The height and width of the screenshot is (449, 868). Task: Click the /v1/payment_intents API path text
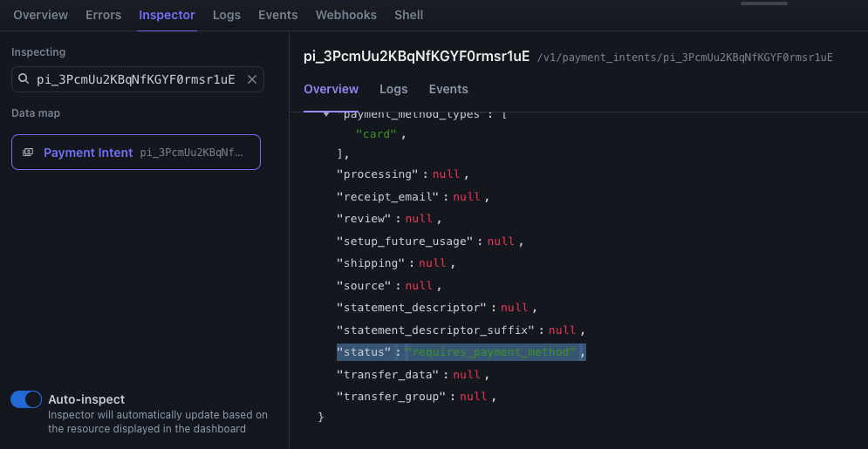(x=685, y=58)
